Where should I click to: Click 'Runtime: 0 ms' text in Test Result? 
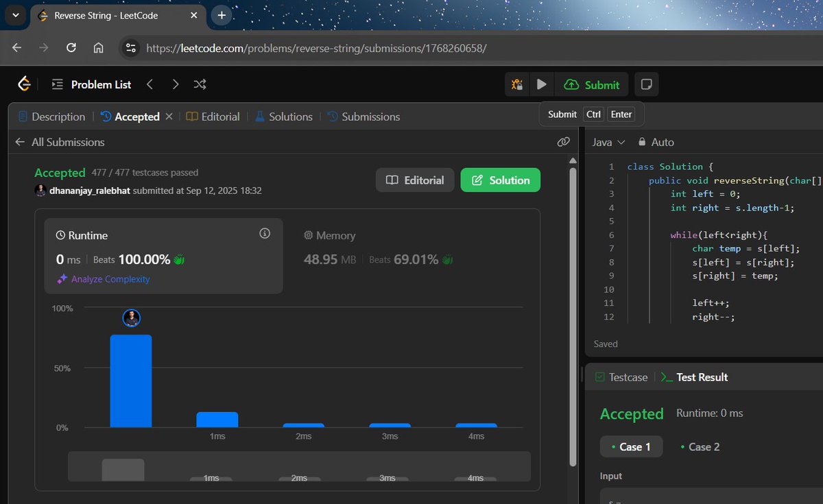point(710,413)
